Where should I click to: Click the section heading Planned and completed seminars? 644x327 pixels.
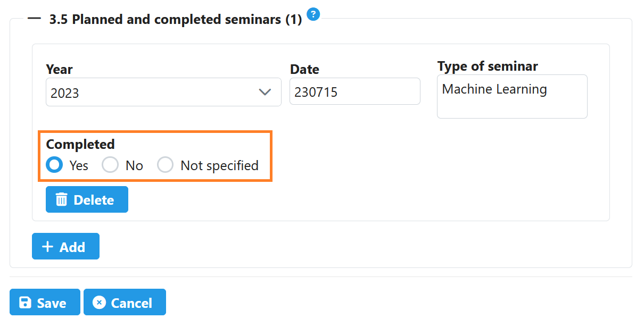pyautogui.click(x=176, y=19)
